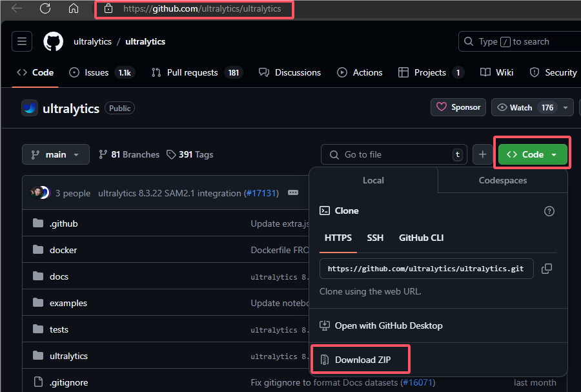Copy the clone URL to clipboard
This screenshot has height=392, width=581.
pyautogui.click(x=547, y=269)
